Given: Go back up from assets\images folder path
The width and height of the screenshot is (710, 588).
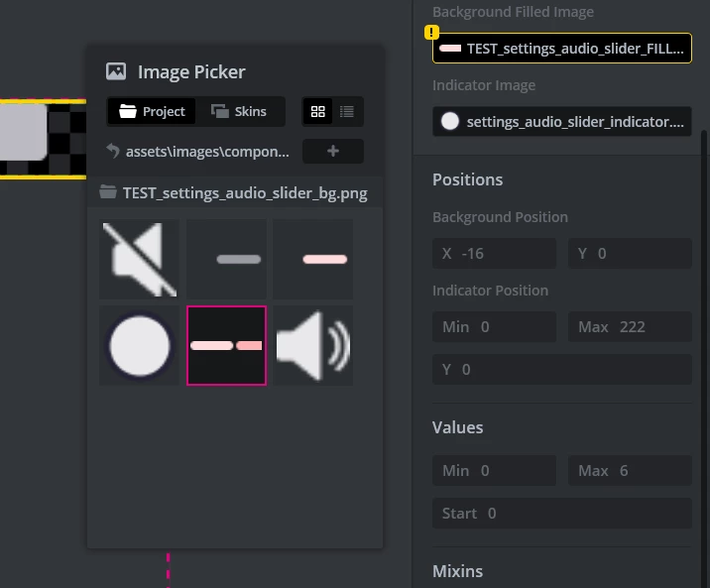Looking at the screenshot, I should 112,151.
